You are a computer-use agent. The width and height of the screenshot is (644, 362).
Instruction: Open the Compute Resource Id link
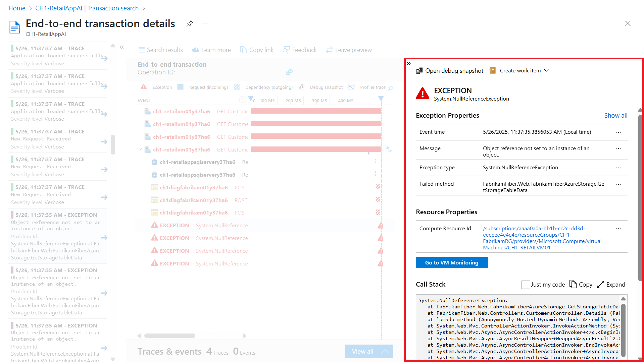pyautogui.click(x=542, y=238)
